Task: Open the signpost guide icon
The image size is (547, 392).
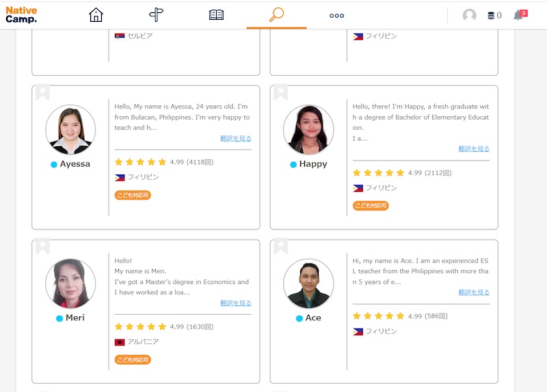Action: click(156, 14)
